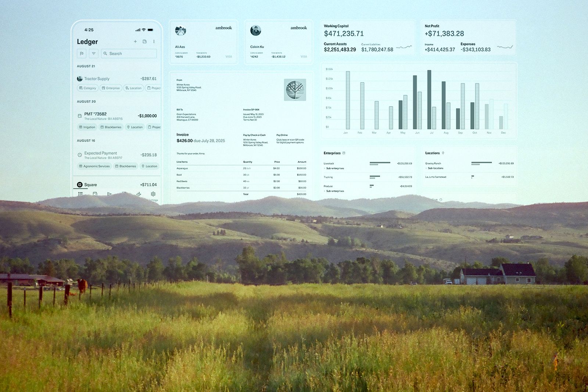Click ambrook logo on Ali Aas card

point(223,28)
